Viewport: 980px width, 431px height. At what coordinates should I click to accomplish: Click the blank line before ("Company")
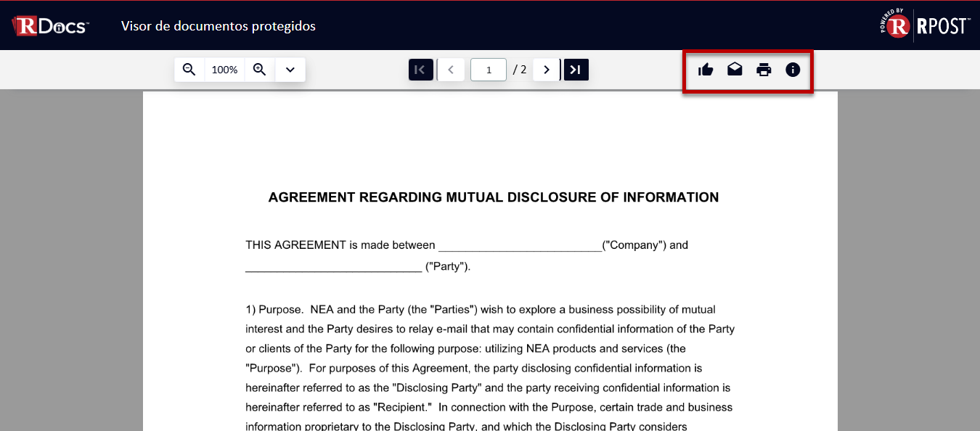(520, 246)
